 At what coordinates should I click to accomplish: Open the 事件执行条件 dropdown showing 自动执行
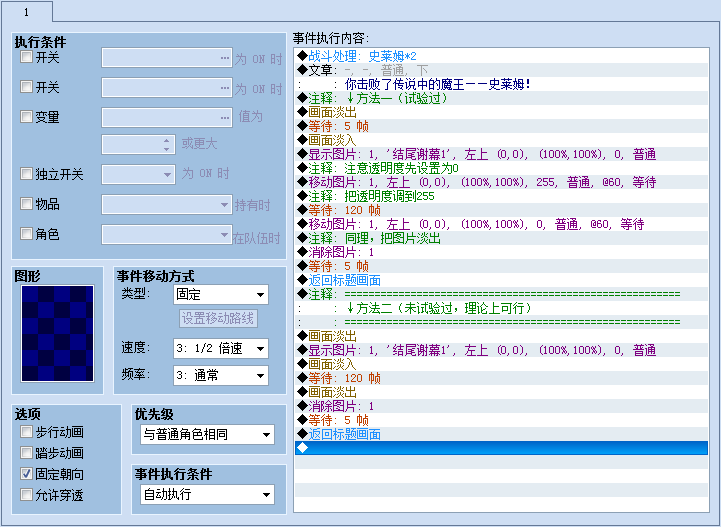(207, 495)
